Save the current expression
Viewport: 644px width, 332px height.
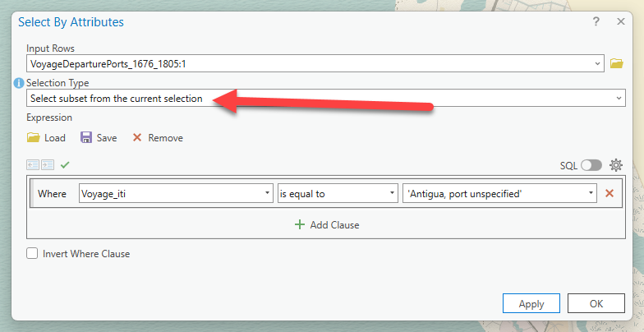(x=99, y=138)
